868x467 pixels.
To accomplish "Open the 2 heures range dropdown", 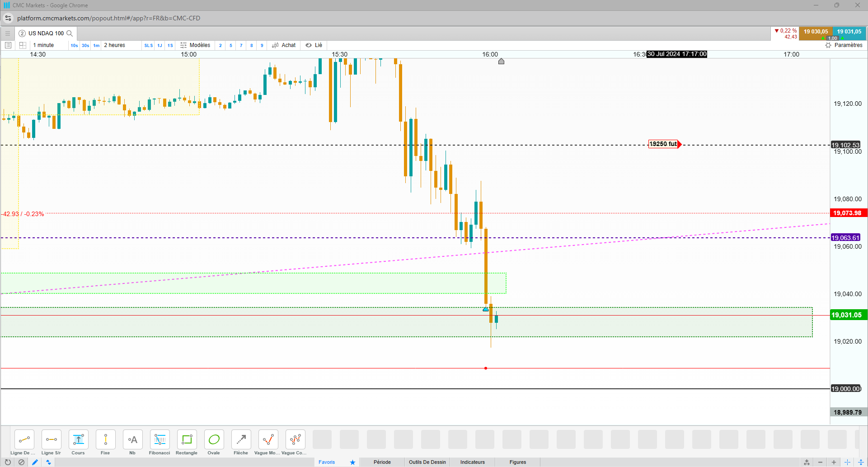I will [121, 45].
